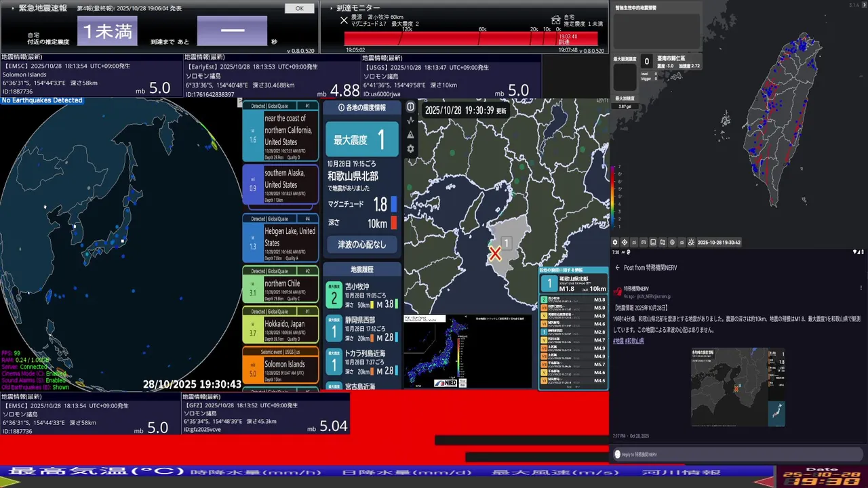Select the southern Alaska GlobalQuake card

pos(281,185)
